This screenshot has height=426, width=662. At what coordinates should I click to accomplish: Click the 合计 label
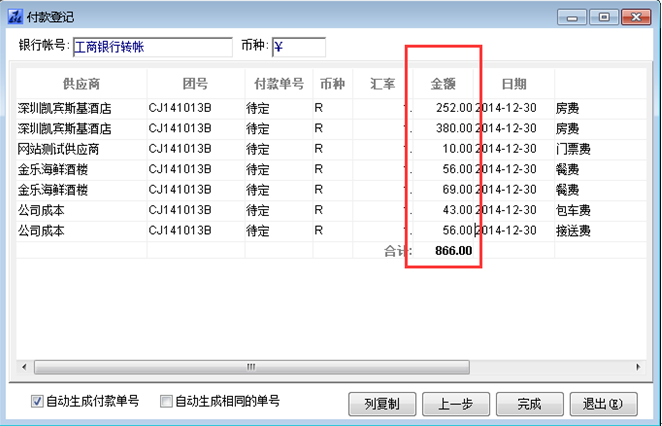pyautogui.click(x=398, y=251)
